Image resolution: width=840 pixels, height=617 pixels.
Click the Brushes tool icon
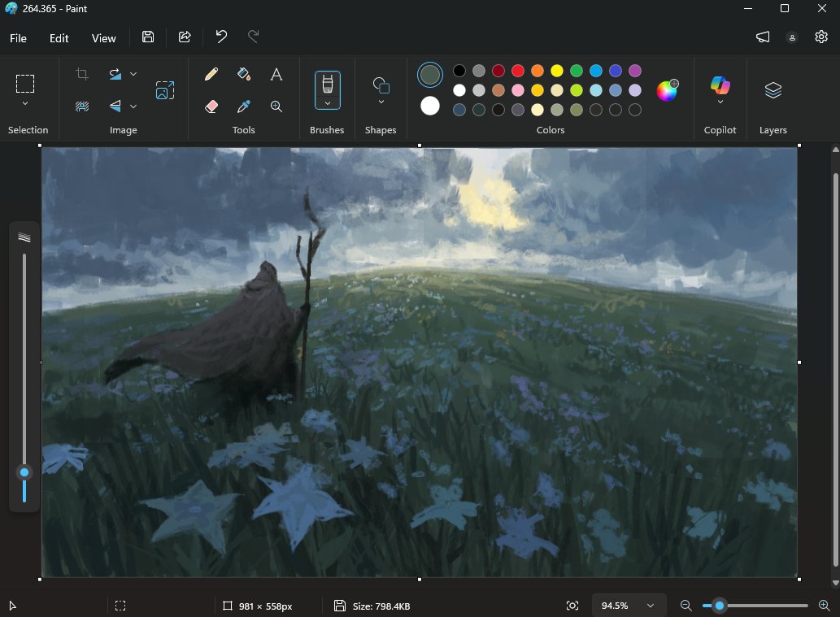328,84
